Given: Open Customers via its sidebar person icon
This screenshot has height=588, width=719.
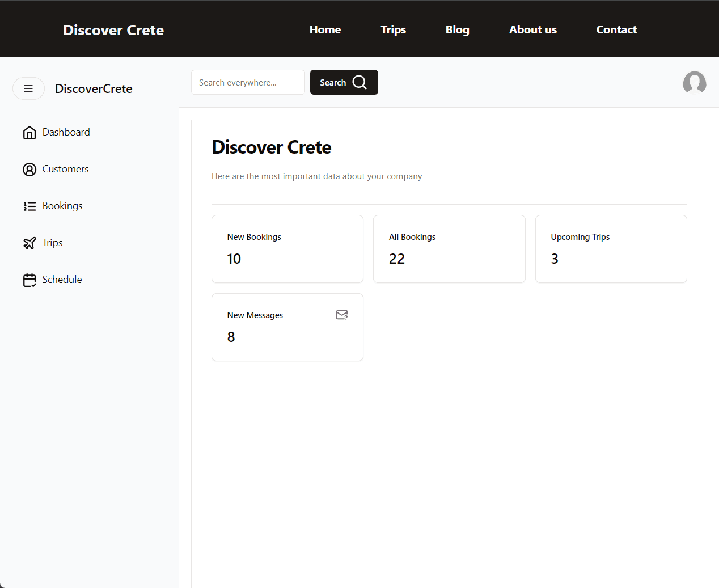Looking at the screenshot, I should (x=29, y=169).
